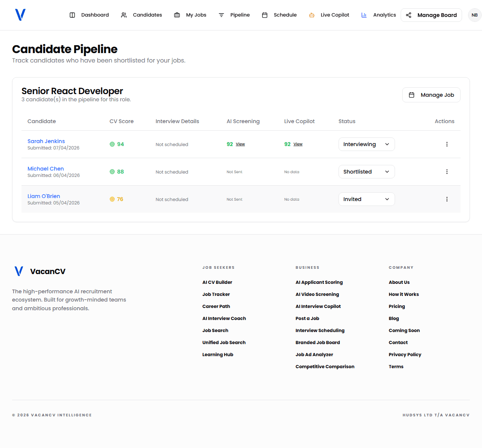Click the Pipeline funnel icon
This screenshot has width=482, height=448.
[221, 15]
